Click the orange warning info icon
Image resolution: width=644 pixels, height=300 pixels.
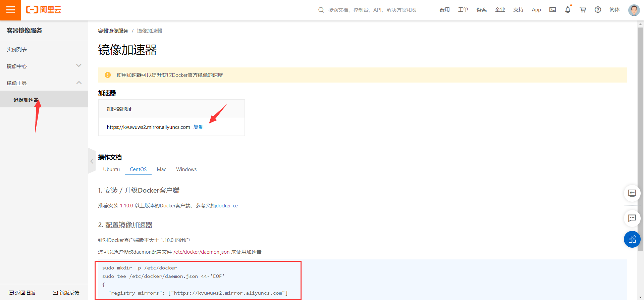pos(108,75)
